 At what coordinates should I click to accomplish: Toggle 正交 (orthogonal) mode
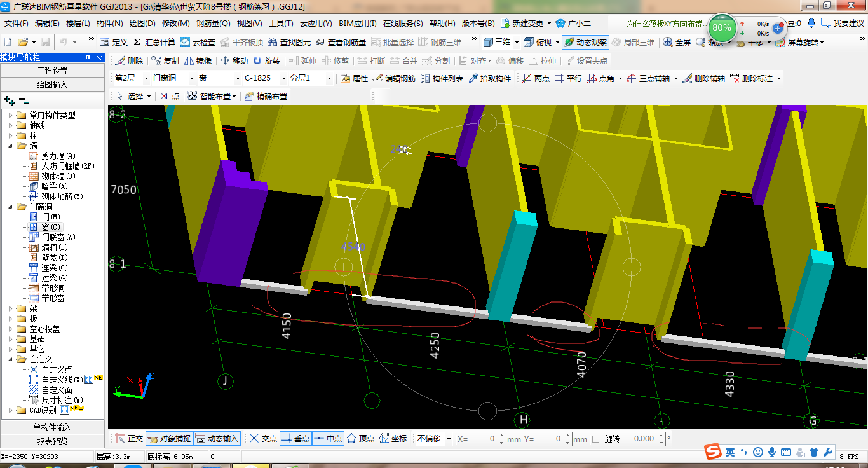pyautogui.click(x=129, y=438)
